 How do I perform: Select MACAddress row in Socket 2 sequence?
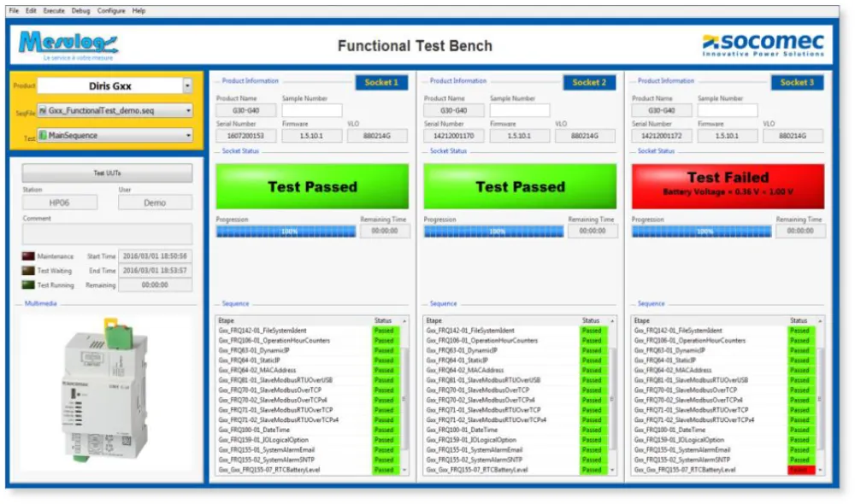pos(516,370)
